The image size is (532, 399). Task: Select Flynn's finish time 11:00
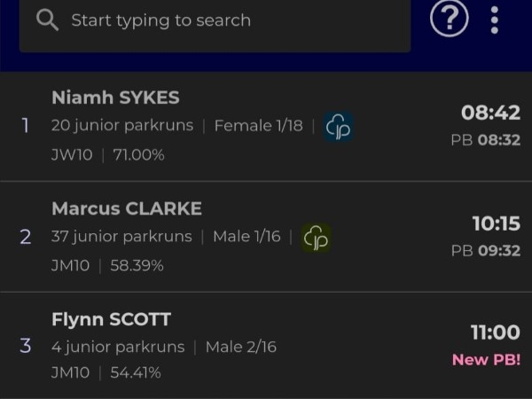495,333
